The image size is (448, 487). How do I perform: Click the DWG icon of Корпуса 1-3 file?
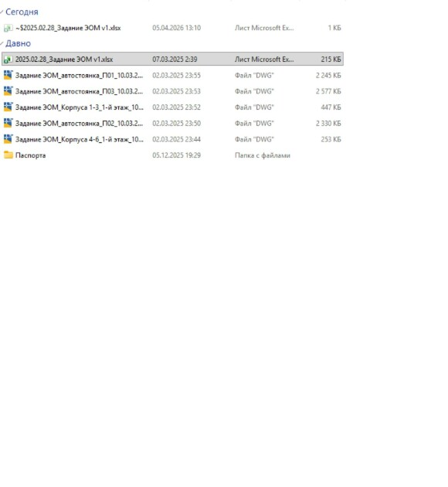pos(8,107)
